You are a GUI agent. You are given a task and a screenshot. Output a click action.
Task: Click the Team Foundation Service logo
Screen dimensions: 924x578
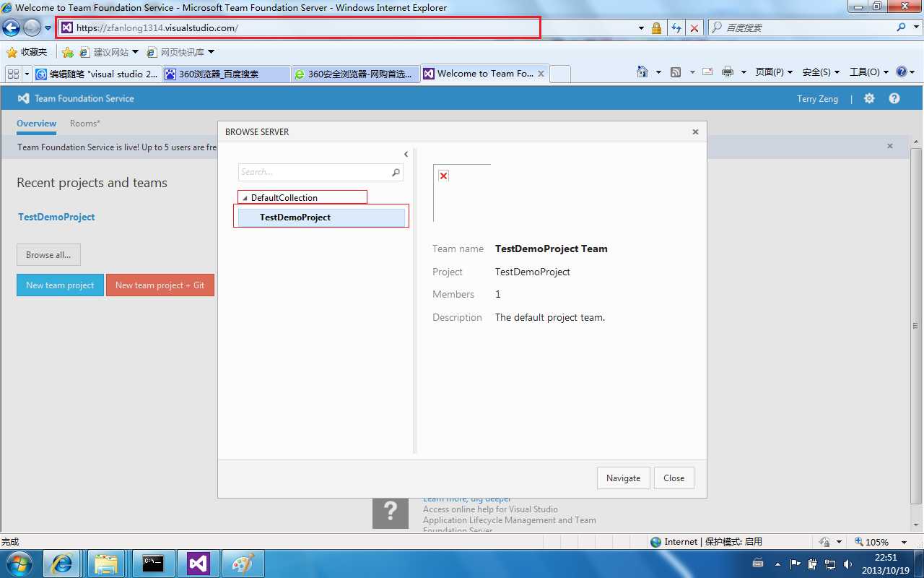click(x=76, y=98)
